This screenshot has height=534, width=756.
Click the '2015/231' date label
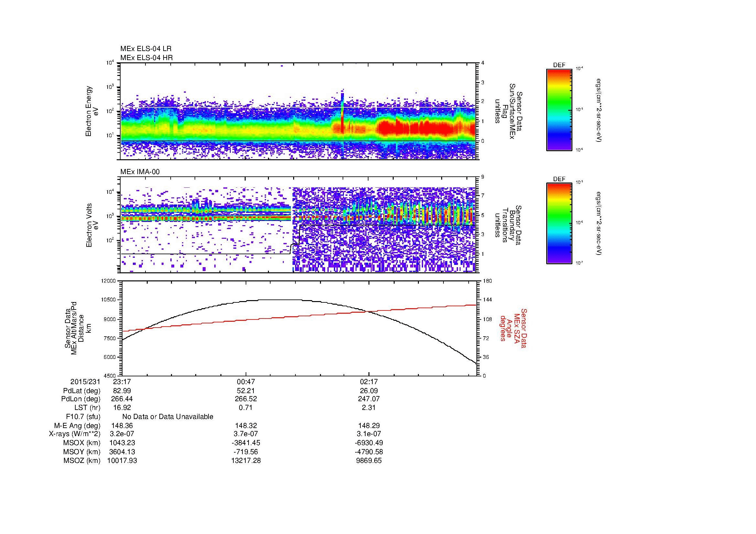pyautogui.click(x=85, y=382)
